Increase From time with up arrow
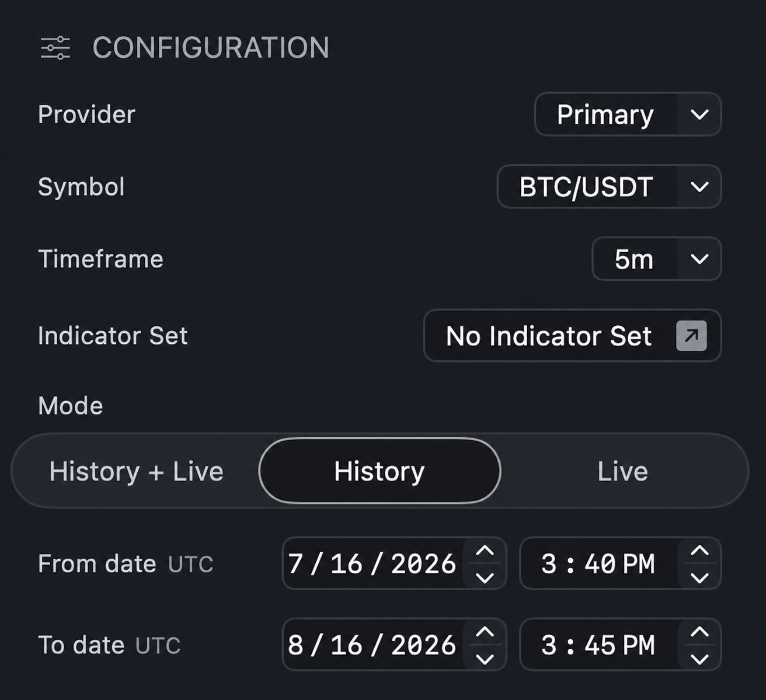 (x=699, y=551)
